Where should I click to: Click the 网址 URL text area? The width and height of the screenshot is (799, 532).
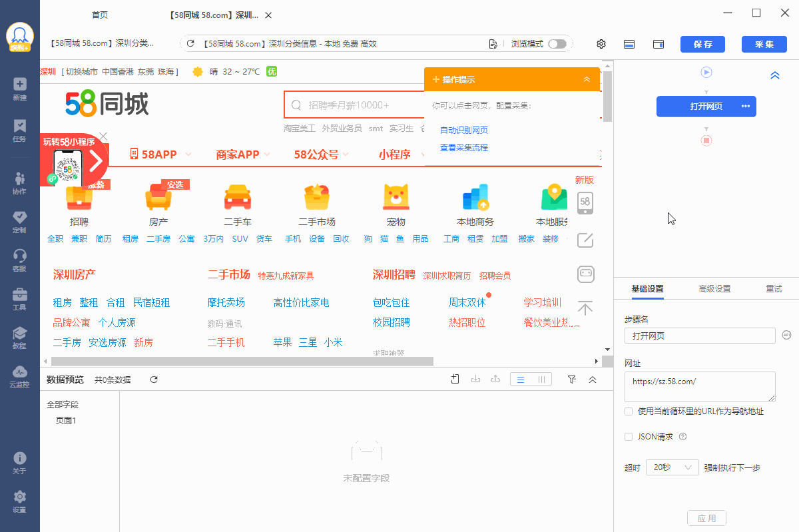[700, 387]
